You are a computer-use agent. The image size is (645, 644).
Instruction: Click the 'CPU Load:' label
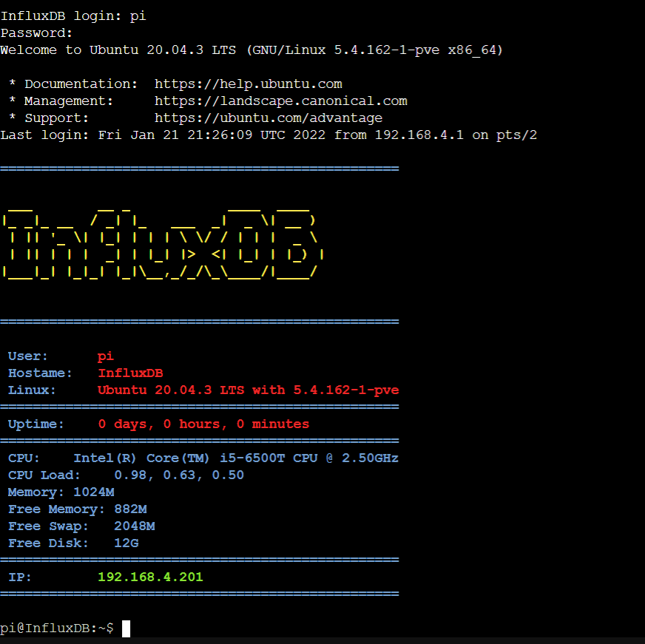(x=44, y=475)
